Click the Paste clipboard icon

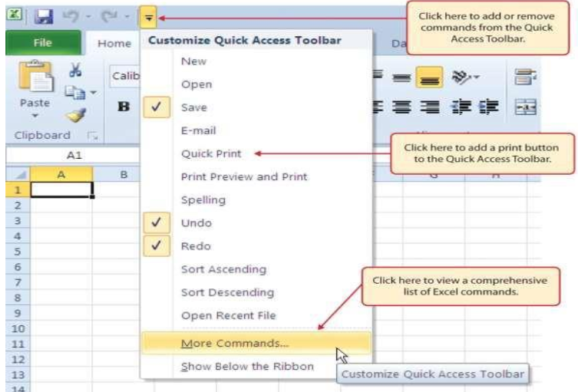36,76
